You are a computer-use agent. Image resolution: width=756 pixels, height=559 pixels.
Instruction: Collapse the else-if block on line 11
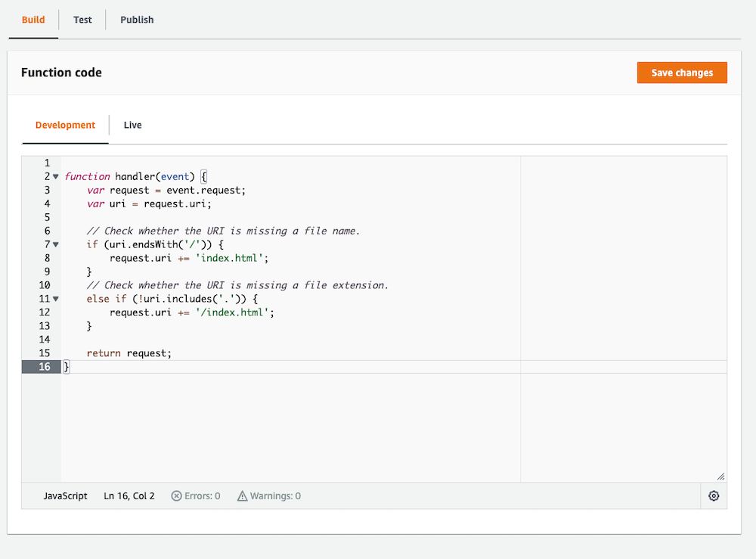pyautogui.click(x=55, y=298)
